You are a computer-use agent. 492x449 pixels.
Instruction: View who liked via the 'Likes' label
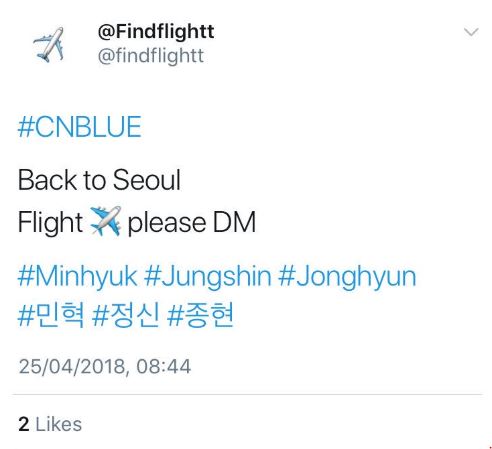58,424
